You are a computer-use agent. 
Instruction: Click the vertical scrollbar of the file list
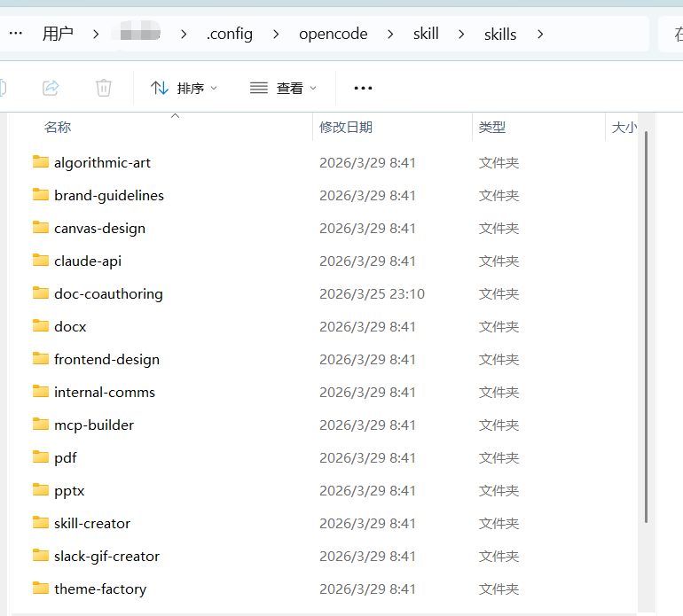pyautogui.click(x=646, y=326)
